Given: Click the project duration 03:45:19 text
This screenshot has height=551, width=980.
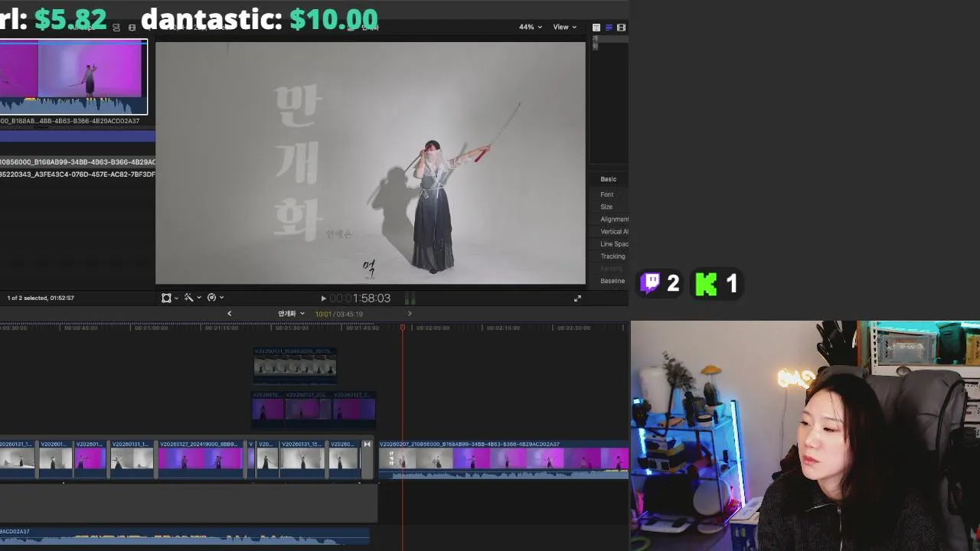Looking at the screenshot, I should pyautogui.click(x=350, y=314).
